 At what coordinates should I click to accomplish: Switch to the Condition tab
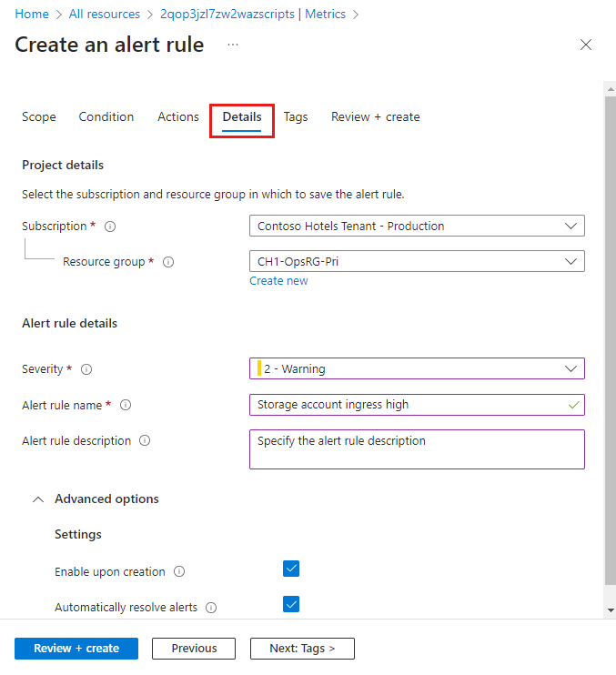pos(106,116)
